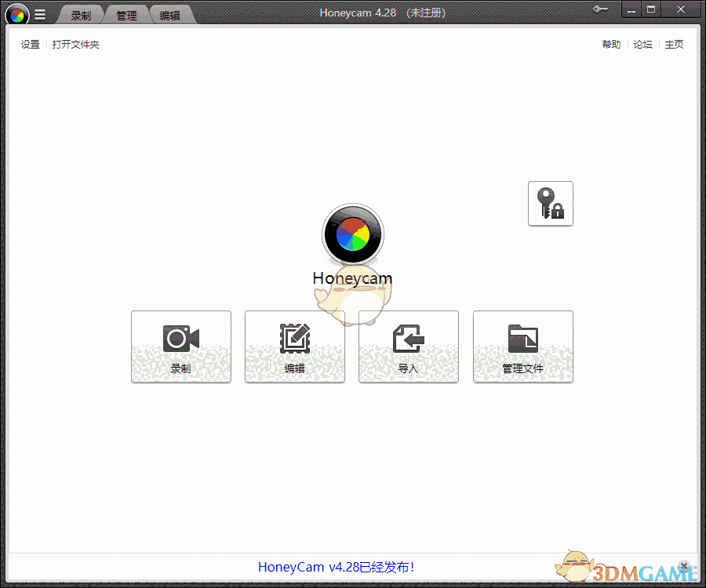The width and height of the screenshot is (706, 588).
Task: Click the 导入 import icon
Action: 409,347
